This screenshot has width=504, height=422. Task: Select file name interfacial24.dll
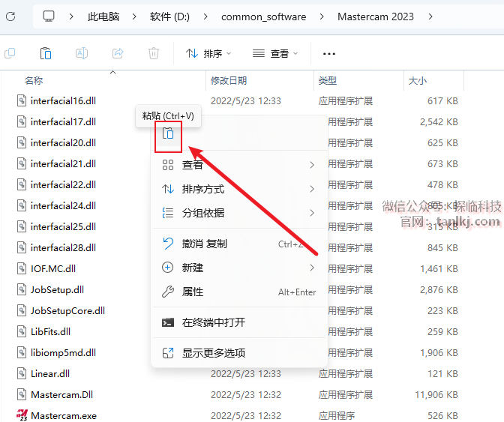tap(63, 205)
